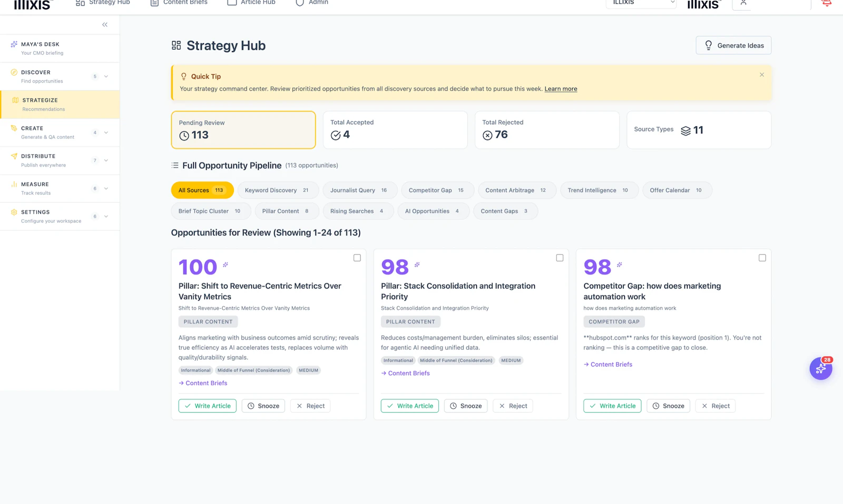This screenshot has width=843, height=504.
Task: Click the Measure bar chart icon
Action: (14, 184)
